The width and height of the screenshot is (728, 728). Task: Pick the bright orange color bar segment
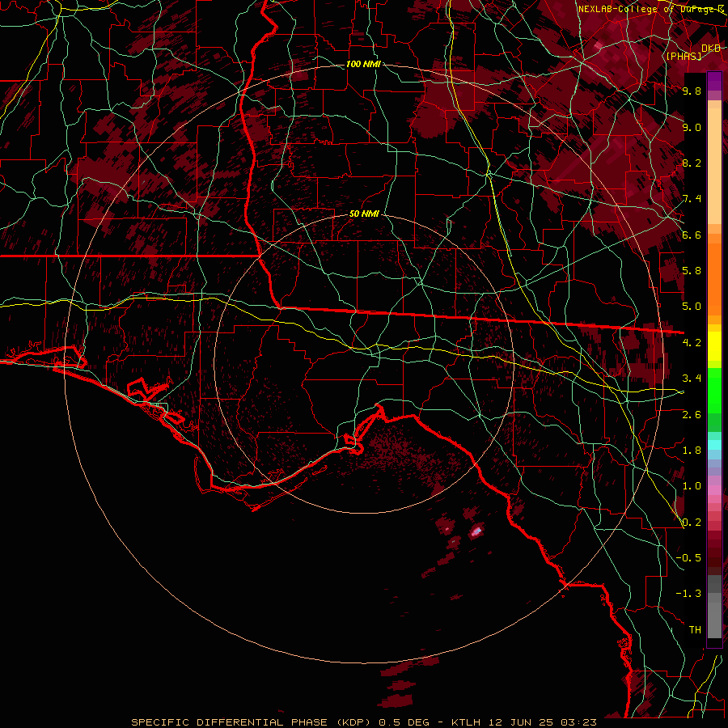click(x=714, y=278)
